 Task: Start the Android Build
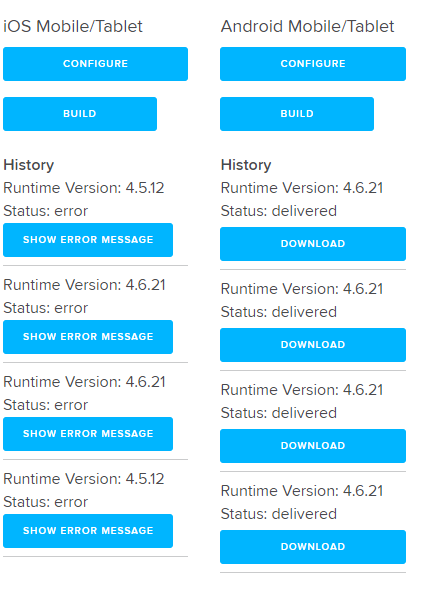point(297,114)
